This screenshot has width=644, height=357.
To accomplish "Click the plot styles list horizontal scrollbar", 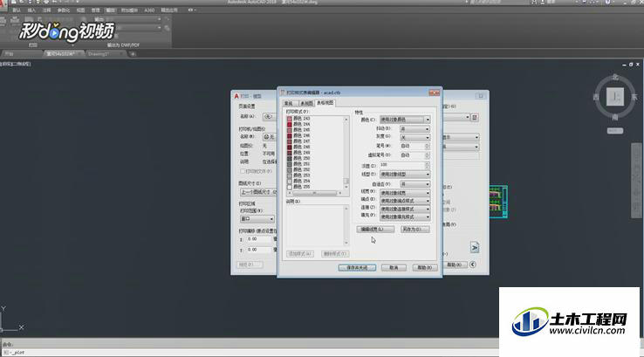I will pyautogui.click(x=315, y=193).
